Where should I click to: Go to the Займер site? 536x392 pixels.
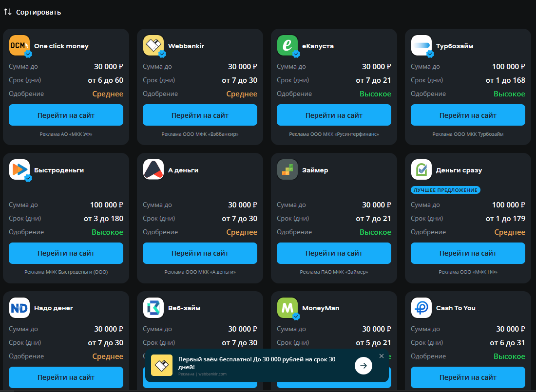tap(334, 253)
